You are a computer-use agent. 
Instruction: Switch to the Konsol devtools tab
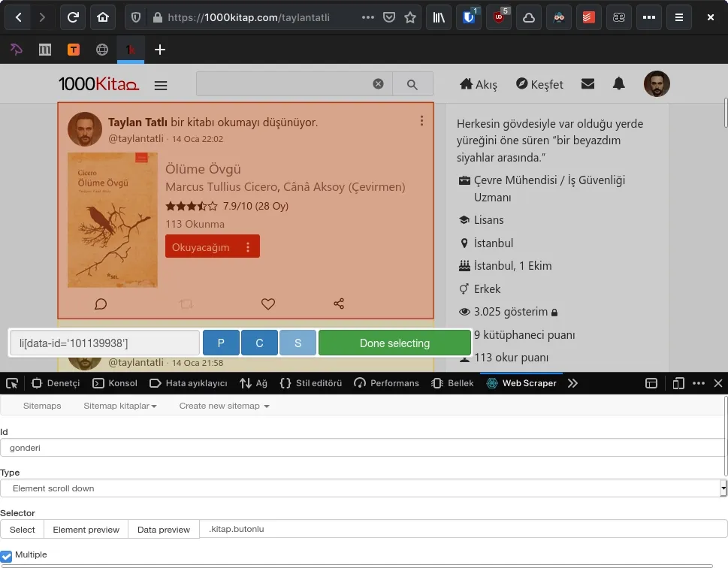(x=115, y=383)
